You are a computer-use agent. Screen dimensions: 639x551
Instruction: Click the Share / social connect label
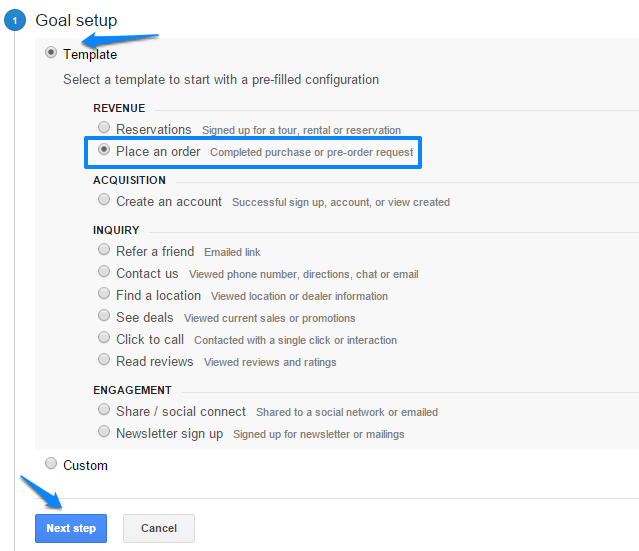tap(181, 411)
